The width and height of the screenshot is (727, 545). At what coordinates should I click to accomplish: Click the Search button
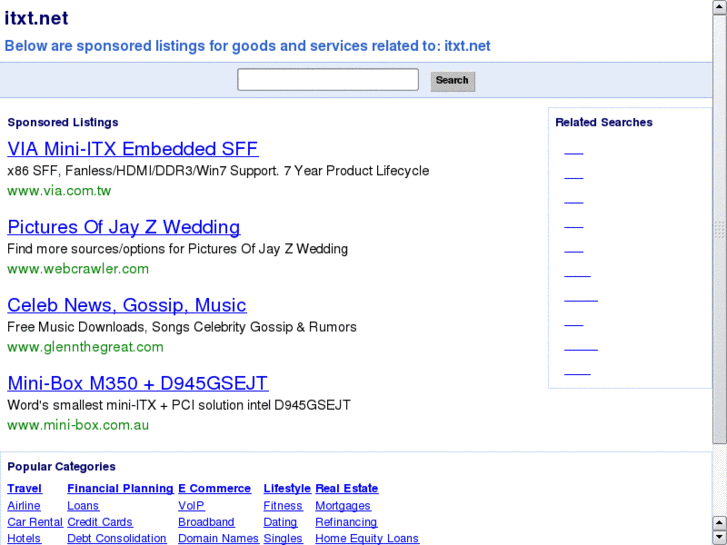click(x=453, y=81)
